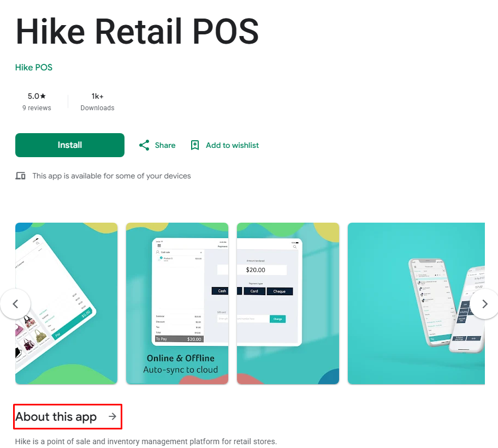Click the devices availability icon

coord(21,176)
